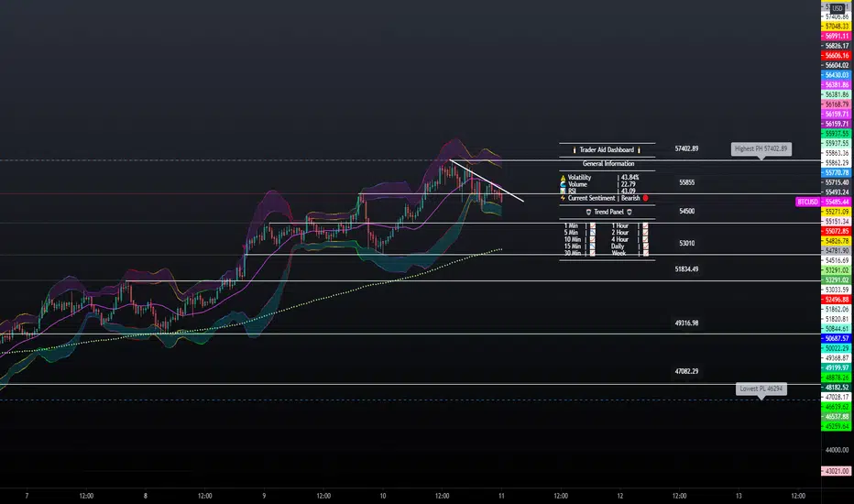The width and height of the screenshot is (854, 504).
Task: Click the Week trend icon
Action: point(645,253)
